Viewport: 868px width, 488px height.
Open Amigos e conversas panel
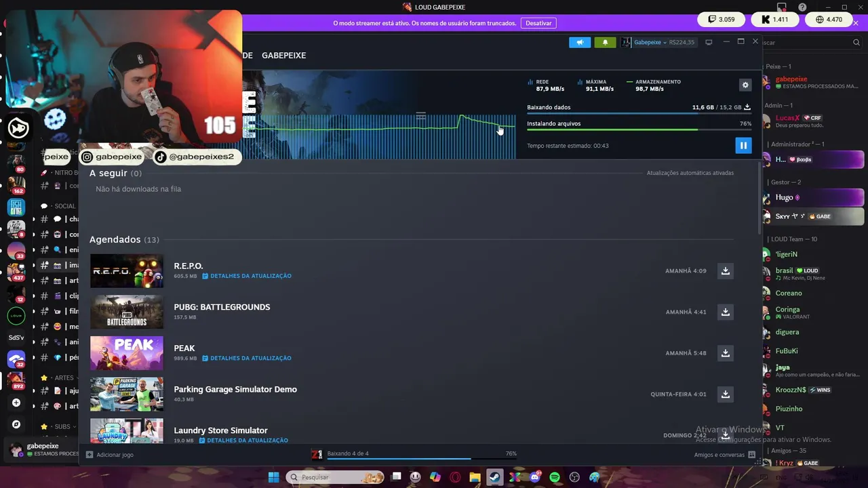(725, 455)
